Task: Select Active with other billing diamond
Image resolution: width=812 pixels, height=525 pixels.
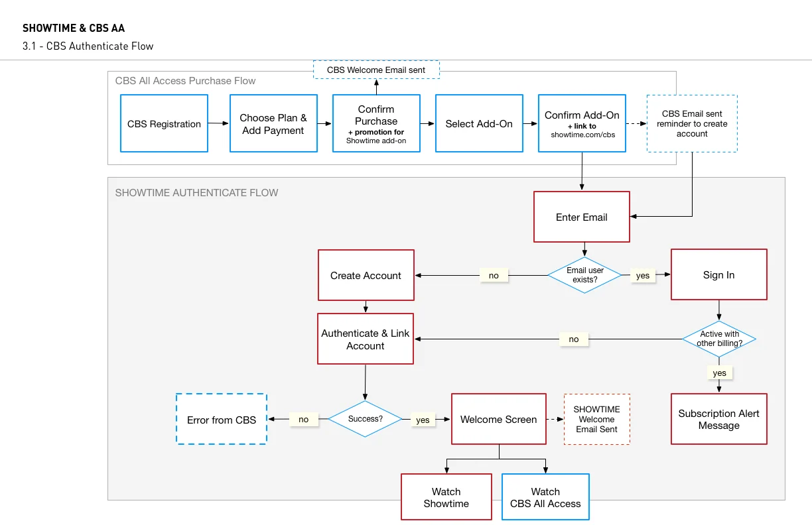Action: pyautogui.click(x=719, y=339)
